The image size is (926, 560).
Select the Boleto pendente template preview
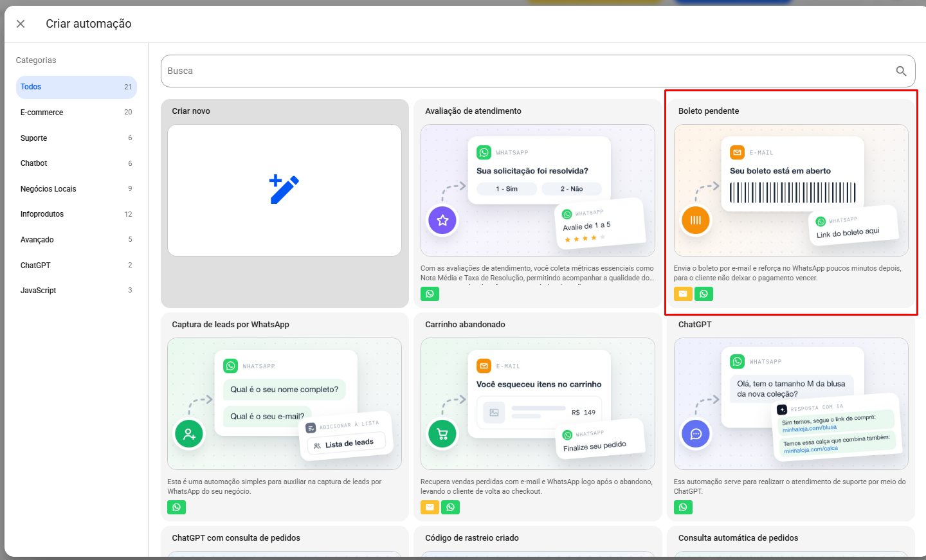tap(791, 190)
